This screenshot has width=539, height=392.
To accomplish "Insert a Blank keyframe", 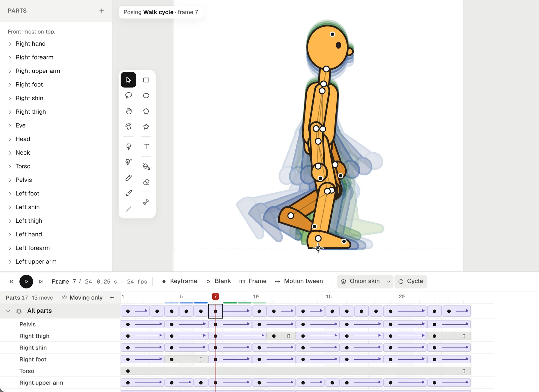I will click(x=219, y=281).
